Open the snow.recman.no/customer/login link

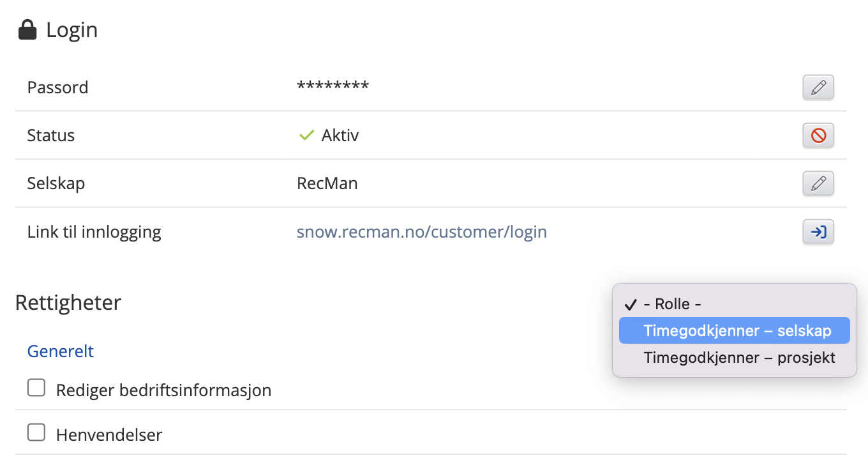[x=422, y=232]
